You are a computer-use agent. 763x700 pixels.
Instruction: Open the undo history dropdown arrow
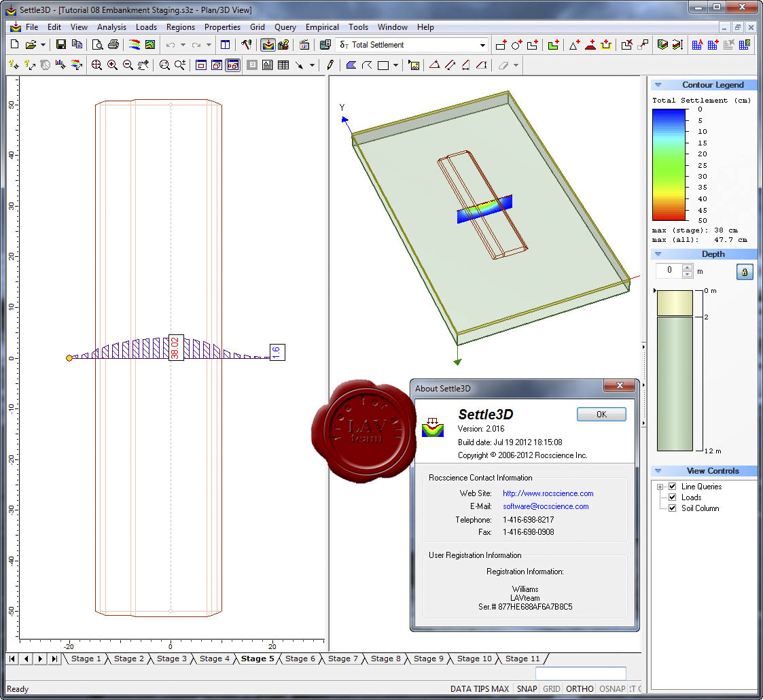(183, 45)
